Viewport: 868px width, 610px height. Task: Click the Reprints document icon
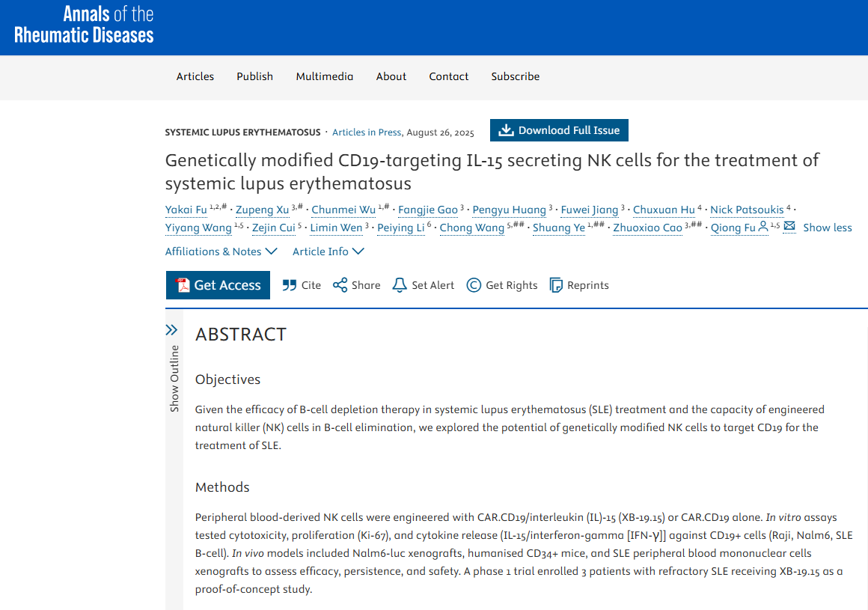tap(556, 285)
